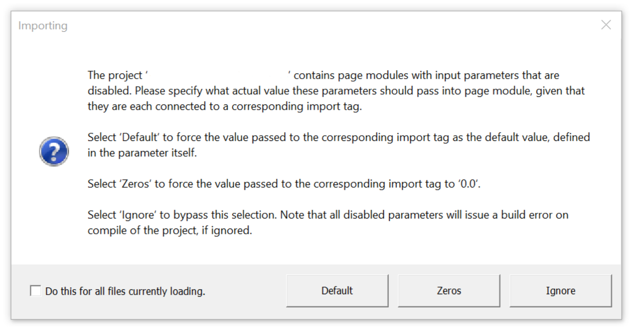This screenshot has width=644, height=332.
Task: Pass zeros to the corresponding import tags
Action: pyautogui.click(x=449, y=290)
